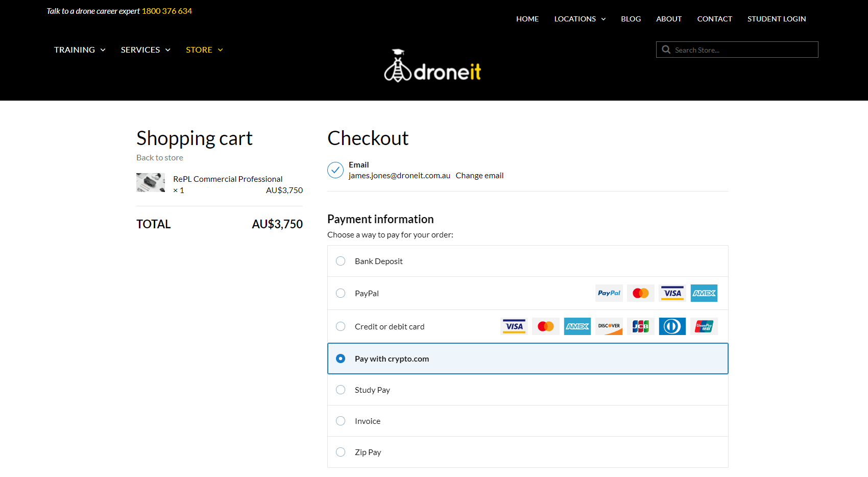Focus the Search Store field
The image size is (868, 477).
point(737,50)
